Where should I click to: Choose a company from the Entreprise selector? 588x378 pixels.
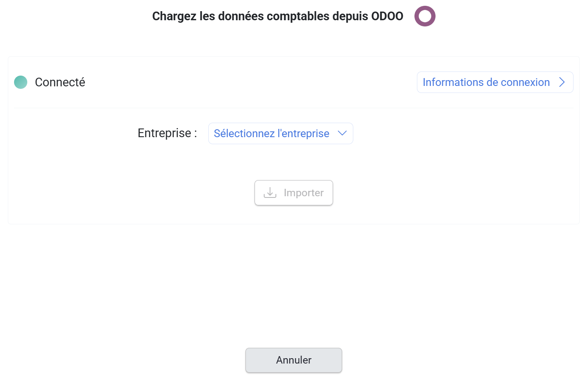(x=281, y=133)
